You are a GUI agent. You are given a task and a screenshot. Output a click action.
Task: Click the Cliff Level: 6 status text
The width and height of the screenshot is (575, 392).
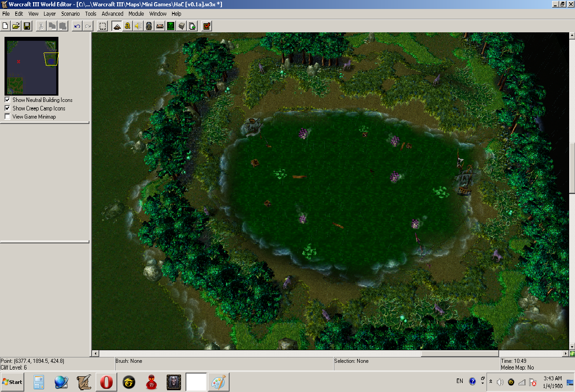point(14,367)
